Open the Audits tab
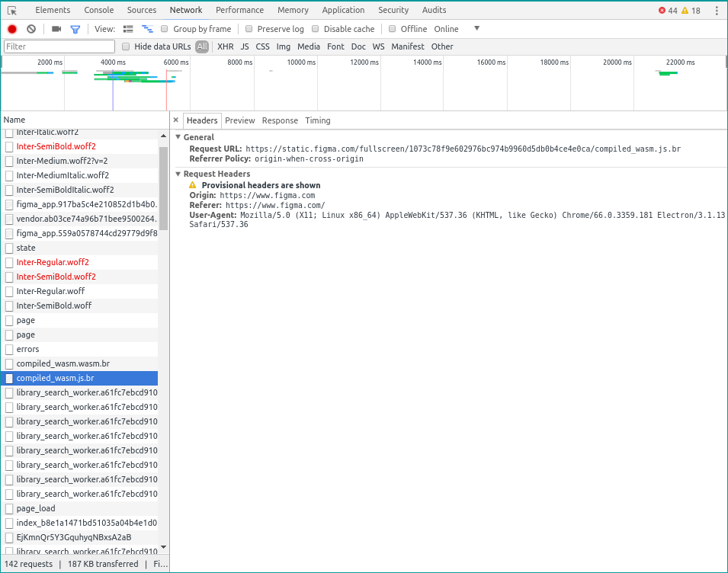 pyautogui.click(x=434, y=10)
